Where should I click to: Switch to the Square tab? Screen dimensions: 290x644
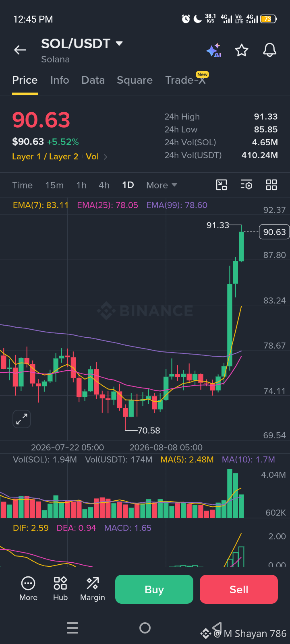click(135, 80)
